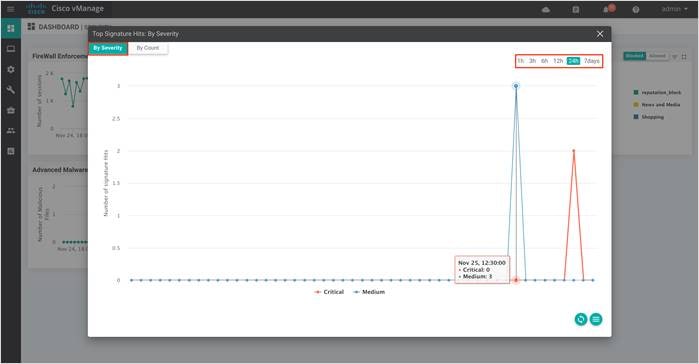Click the highlighted Critical point at zero
699x364 pixels.
coord(516,280)
